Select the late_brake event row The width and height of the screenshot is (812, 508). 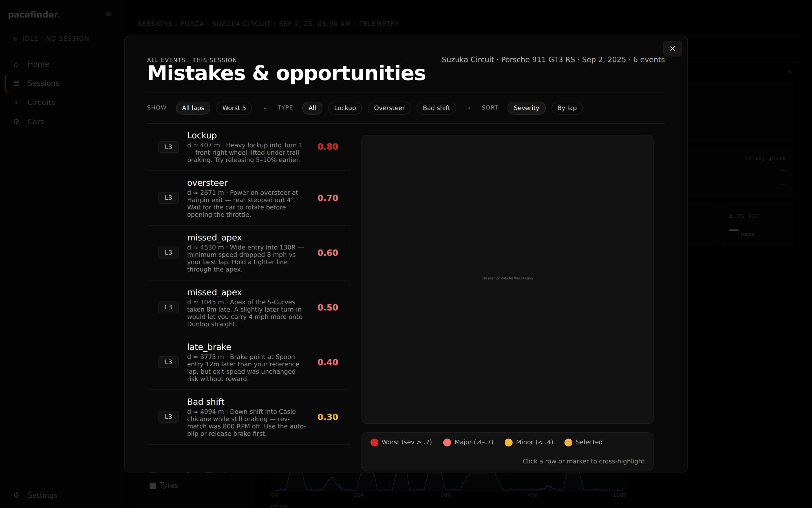tap(248, 363)
